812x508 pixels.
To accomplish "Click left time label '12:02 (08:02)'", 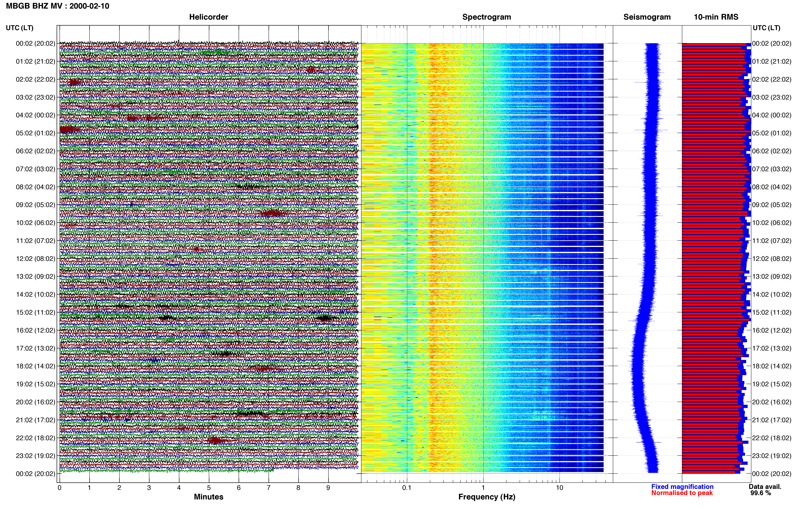I will point(36,259).
